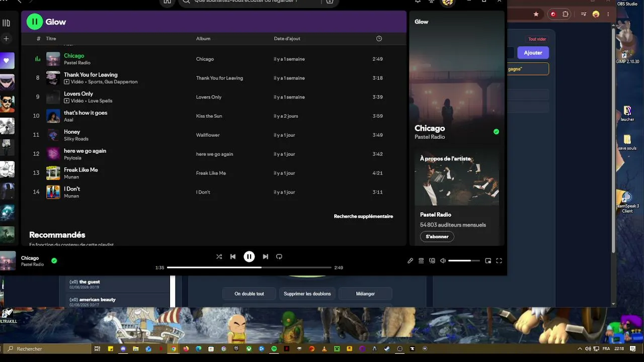Open Discord from the taskbar
This screenshot has width=644, height=362.
coord(123,348)
